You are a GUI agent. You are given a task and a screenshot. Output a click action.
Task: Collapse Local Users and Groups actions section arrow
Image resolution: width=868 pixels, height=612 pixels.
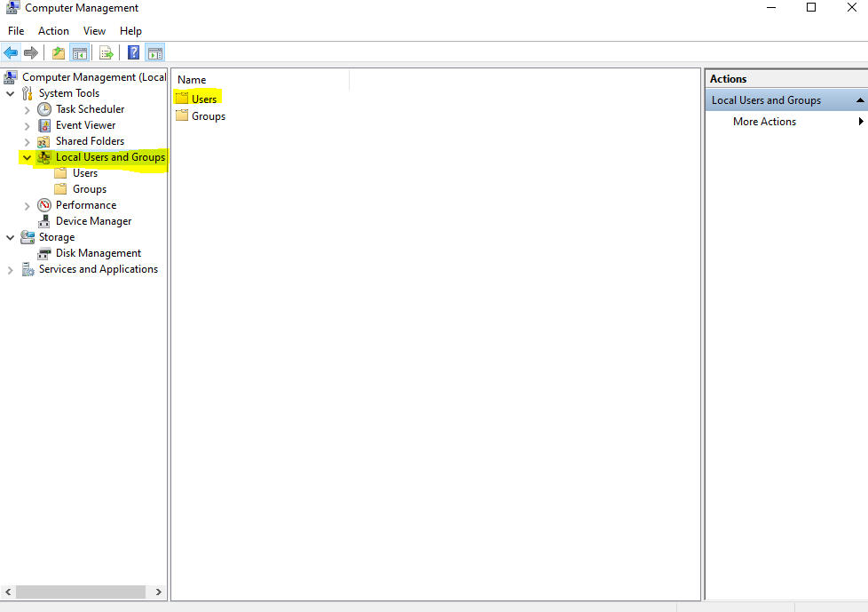point(860,100)
